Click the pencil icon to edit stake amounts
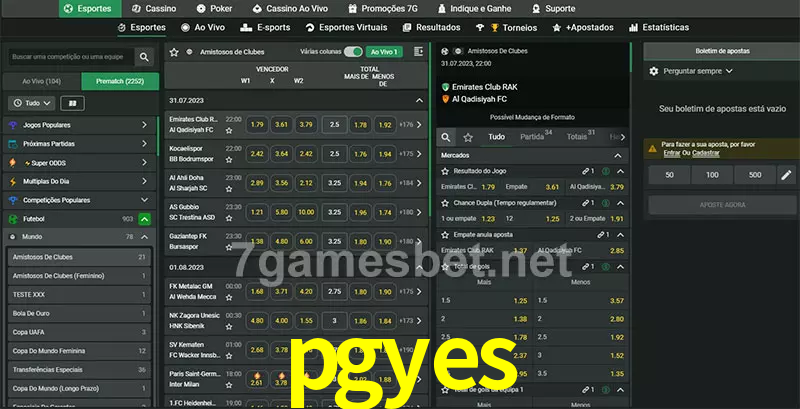This screenshot has height=409, width=800. 785,175
